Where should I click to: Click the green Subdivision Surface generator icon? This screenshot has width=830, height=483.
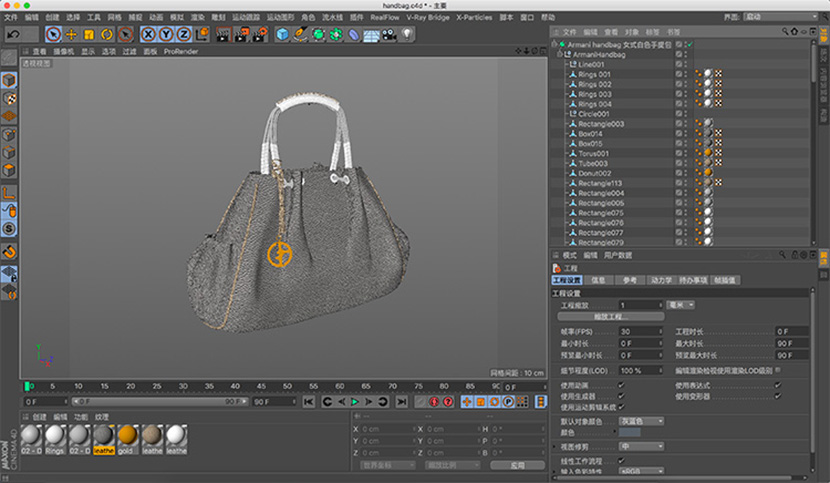point(318,34)
